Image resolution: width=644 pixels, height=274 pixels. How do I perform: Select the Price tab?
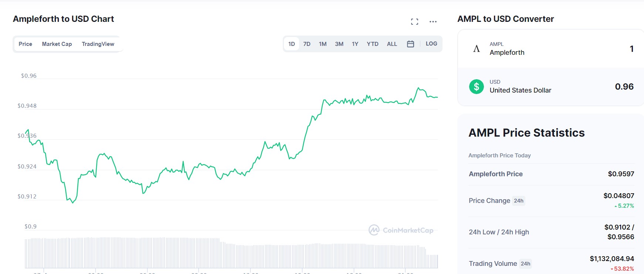pos(26,44)
